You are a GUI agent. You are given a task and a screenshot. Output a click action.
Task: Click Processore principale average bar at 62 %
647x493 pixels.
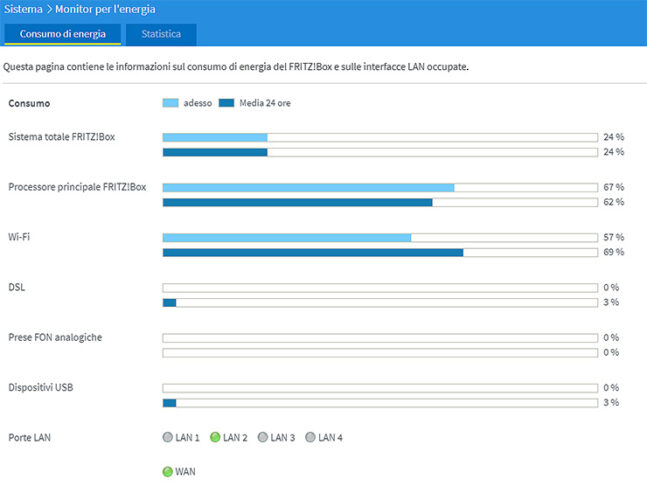(297, 202)
